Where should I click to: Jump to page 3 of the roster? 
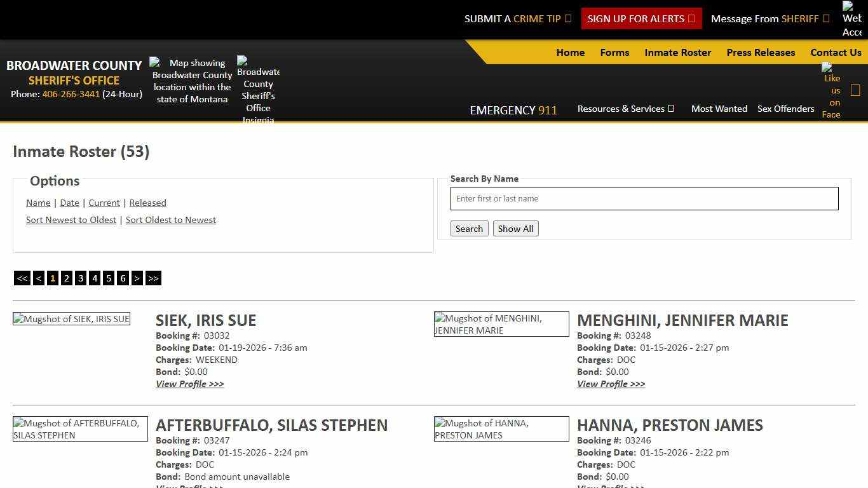[x=81, y=278]
